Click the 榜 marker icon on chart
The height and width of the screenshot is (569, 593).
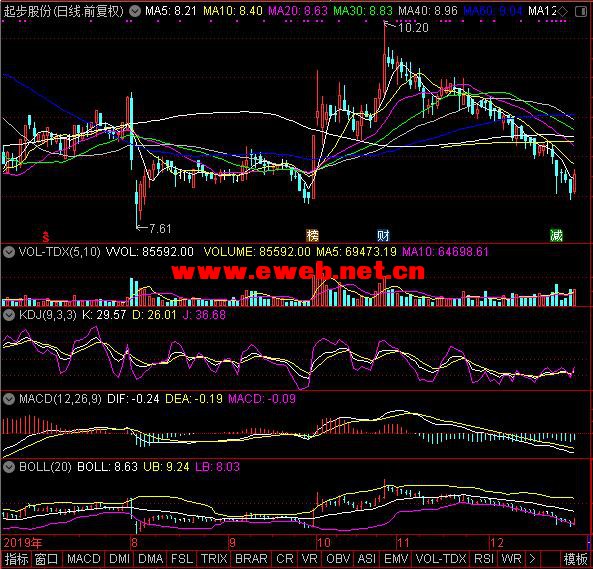(x=312, y=236)
